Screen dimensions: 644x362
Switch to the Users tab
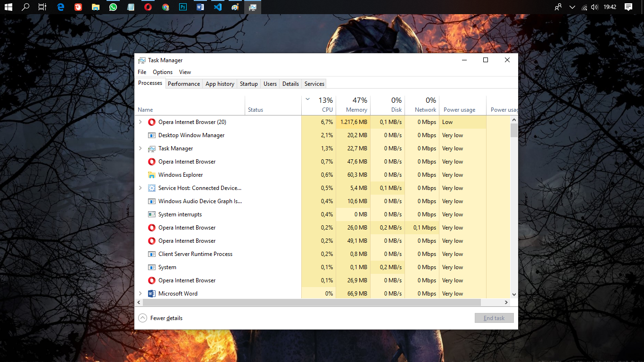point(270,84)
